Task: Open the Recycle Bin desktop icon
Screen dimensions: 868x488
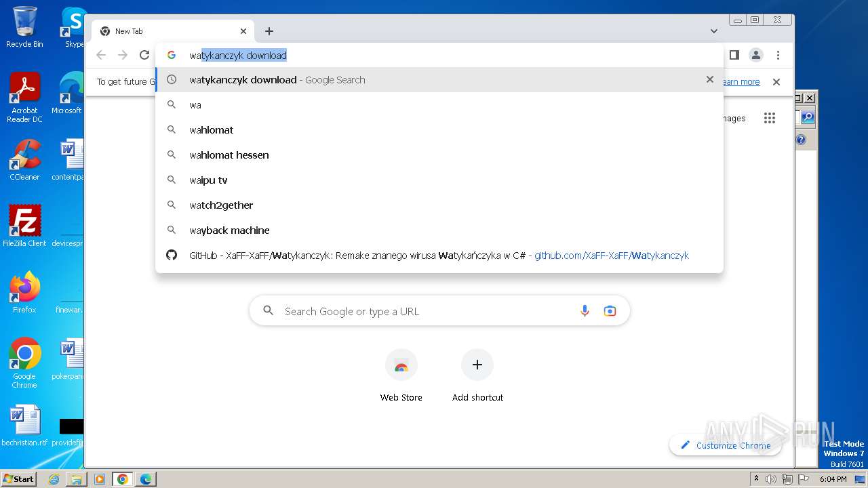Action: point(24,27)
